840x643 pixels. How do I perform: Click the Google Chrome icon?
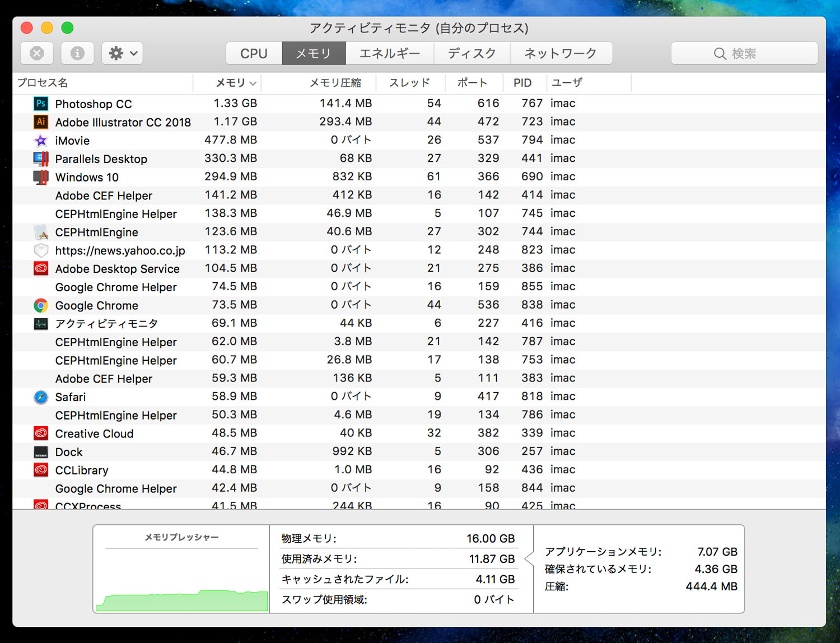point(41,305)
